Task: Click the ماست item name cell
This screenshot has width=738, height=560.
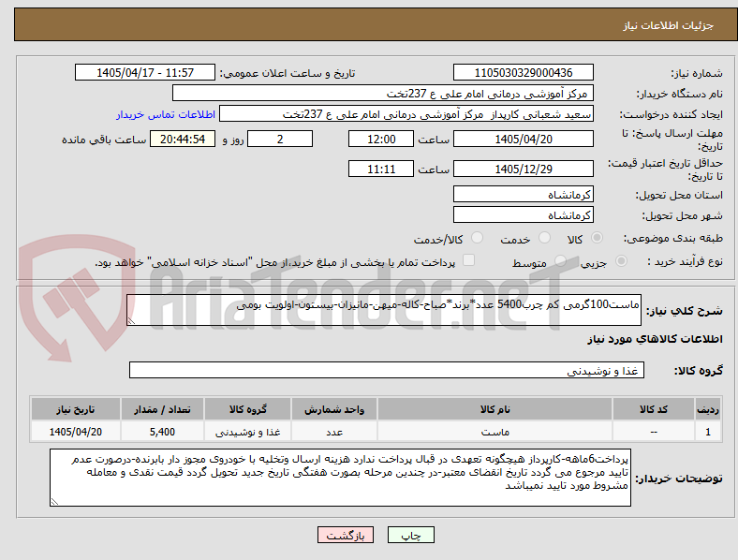Action: (x=495, y=432)
